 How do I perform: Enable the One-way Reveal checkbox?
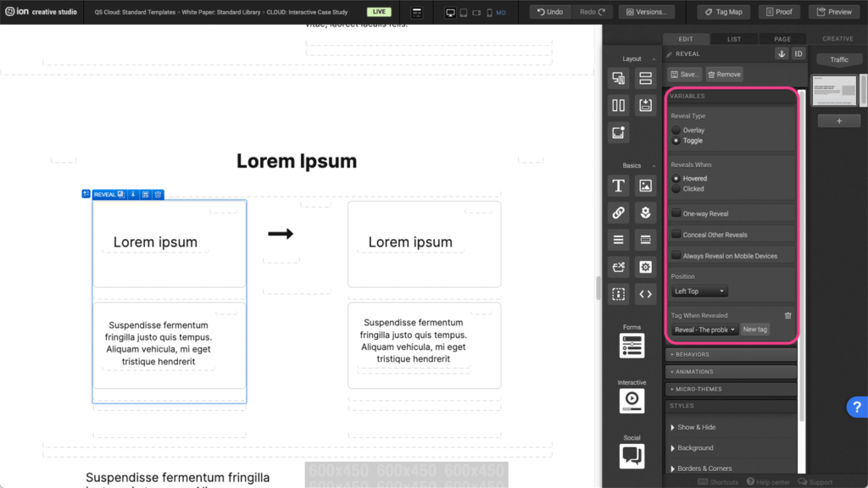pyautogui.click(x=676, y=213)
